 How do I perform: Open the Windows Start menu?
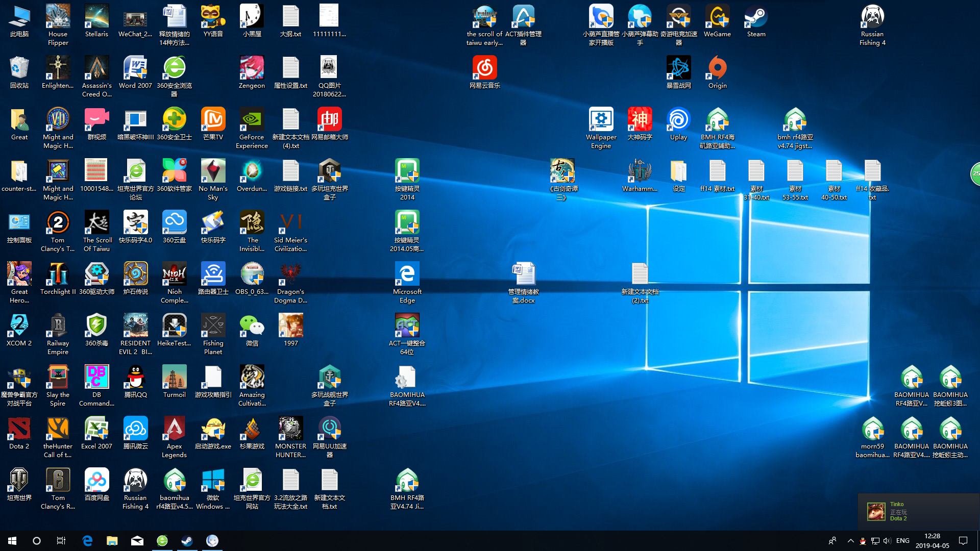click(12, 541)
